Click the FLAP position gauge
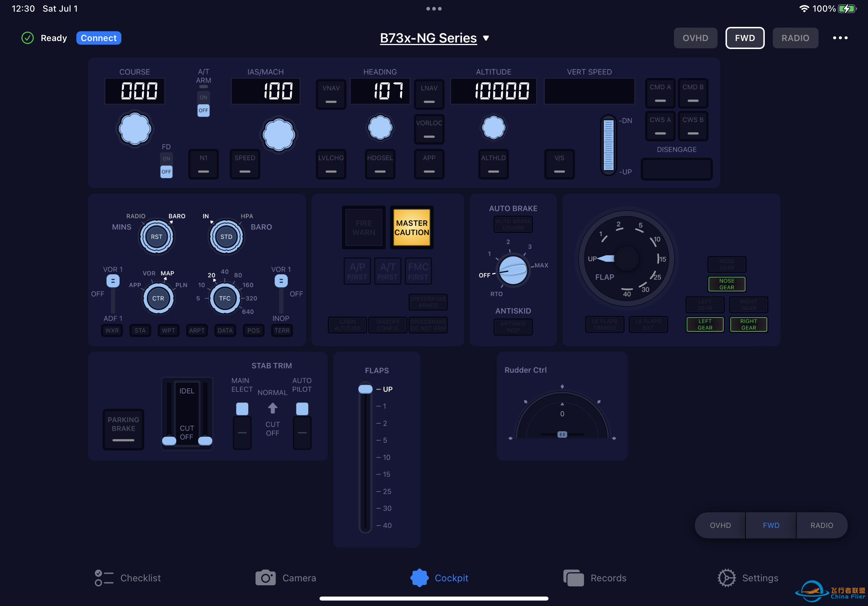The height and width of the screenshot is (606, 868). (x=626, y=258)
